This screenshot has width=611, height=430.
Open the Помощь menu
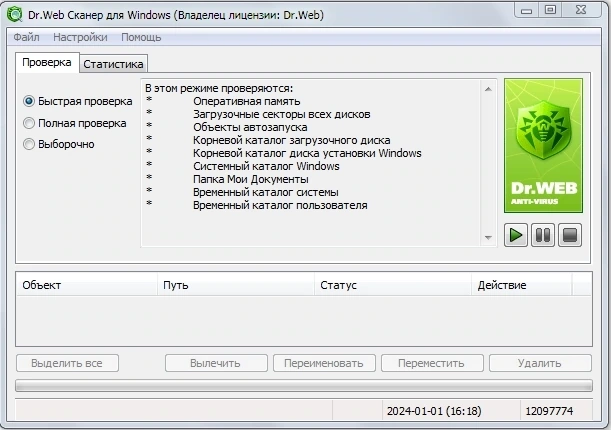point(141,37)
